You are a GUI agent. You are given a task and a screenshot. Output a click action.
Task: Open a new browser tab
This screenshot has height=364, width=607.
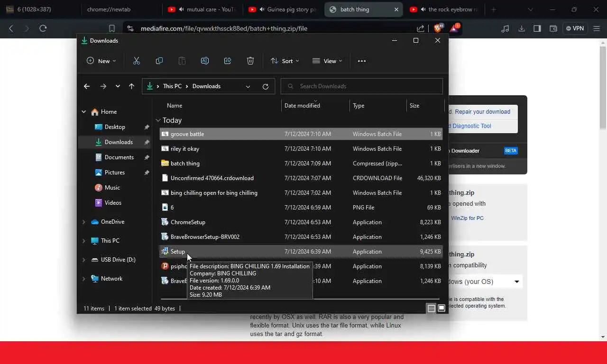tap(493, 9)
